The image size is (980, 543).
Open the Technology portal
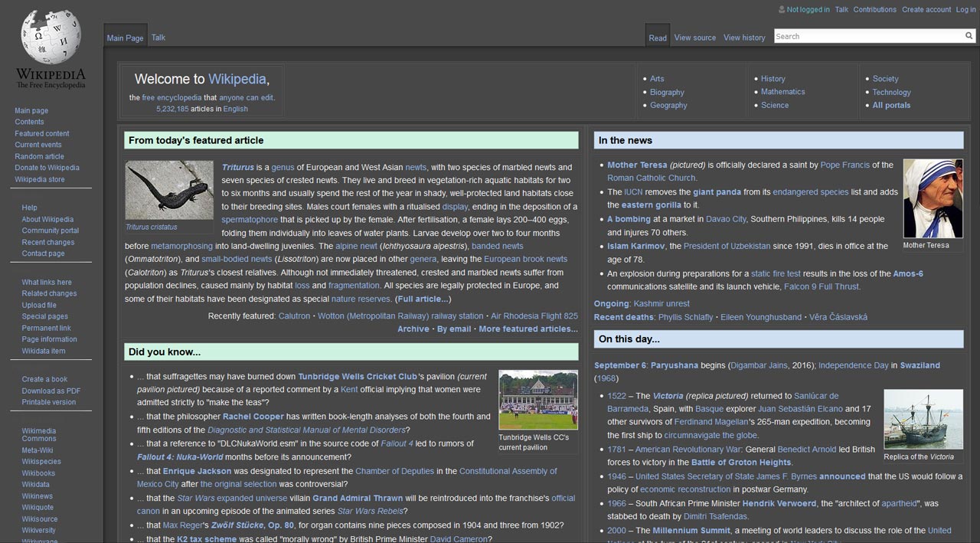(892, 92)
